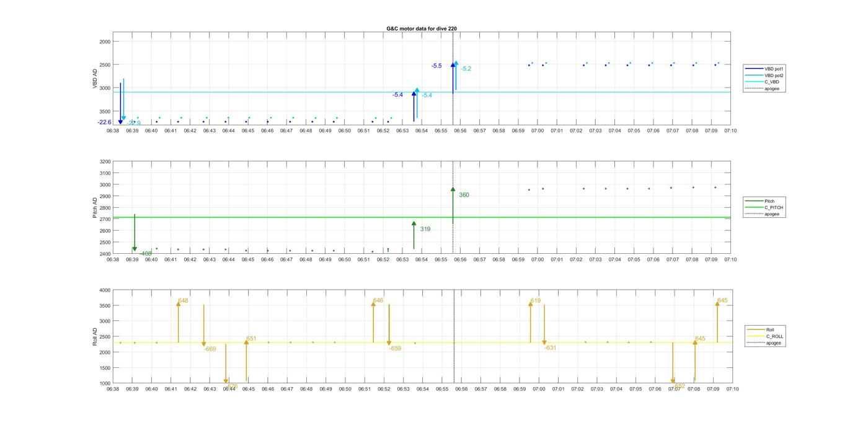Click the '4000' tick on Roll y-axis
This screenshot has height=430, width=868.
point(104,290)
